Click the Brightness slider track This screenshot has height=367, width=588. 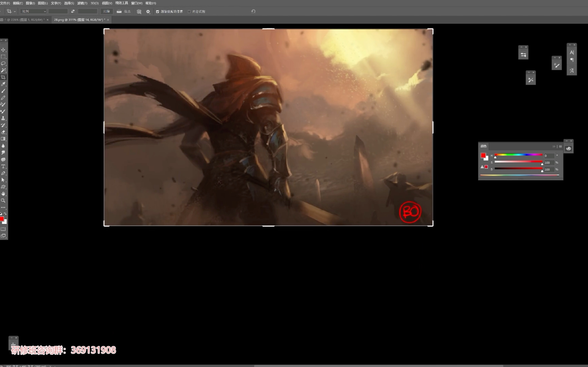click(518, 168)
